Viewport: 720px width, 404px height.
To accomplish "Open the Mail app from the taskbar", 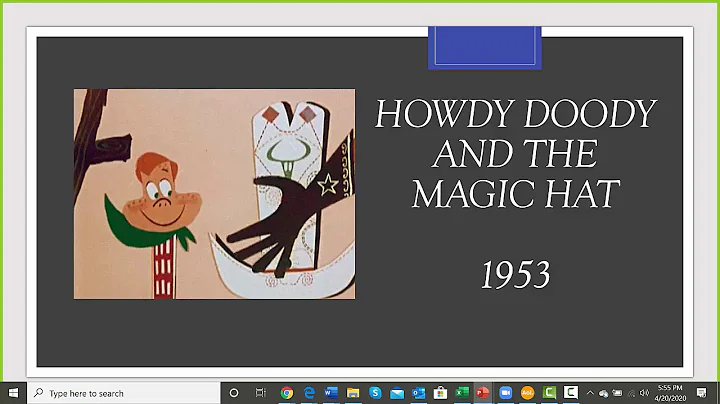I will click(397, 393).
